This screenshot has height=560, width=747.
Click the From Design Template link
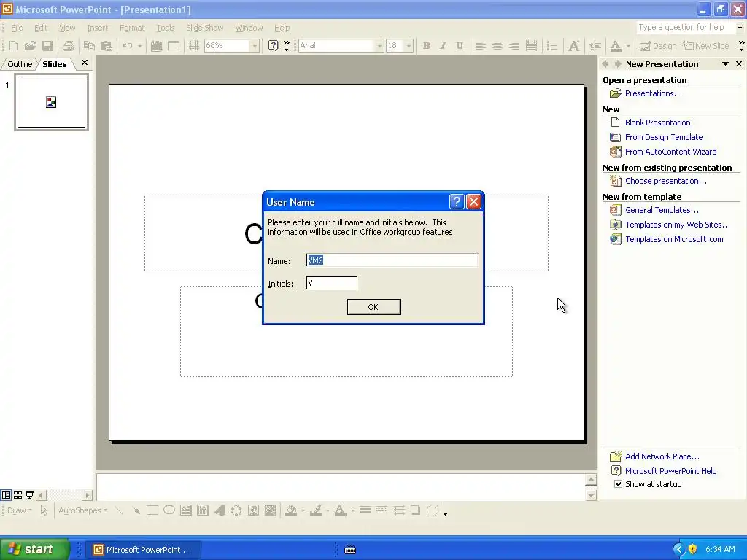pyautogui.click(x=664, y=137)
